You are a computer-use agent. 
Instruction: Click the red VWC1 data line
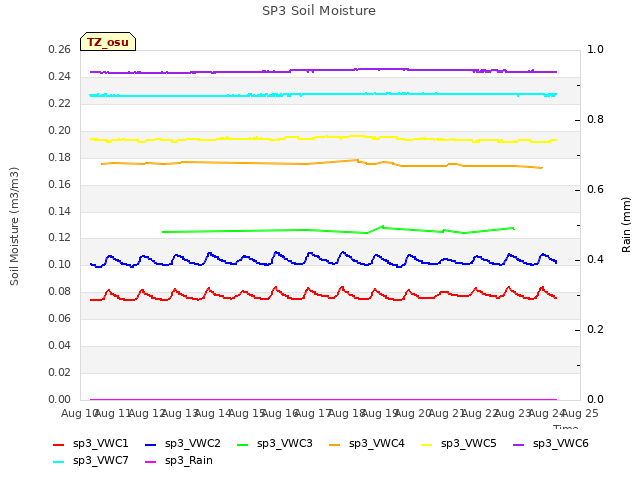coord(323,295)
